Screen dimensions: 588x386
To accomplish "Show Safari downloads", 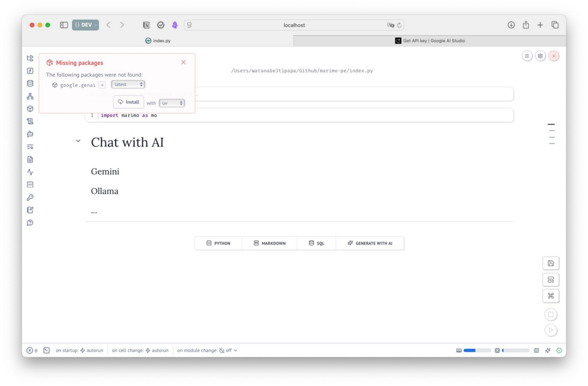I will pyautogui.click(x=511, y=25).
